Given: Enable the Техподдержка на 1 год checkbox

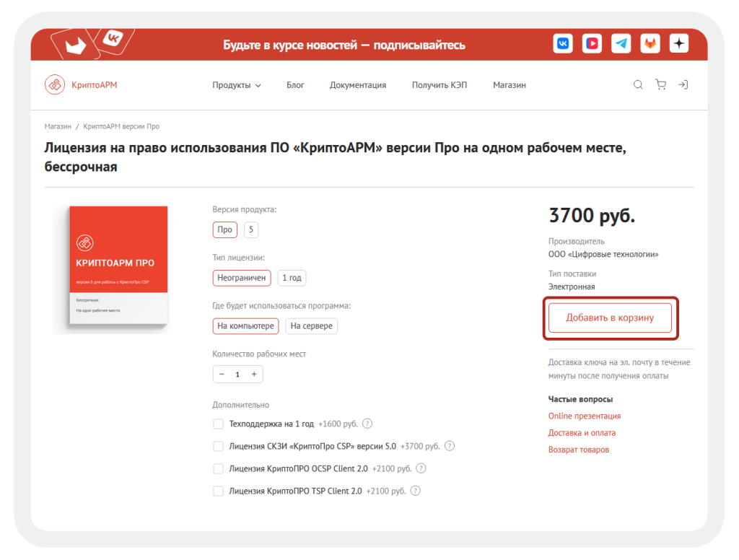Looking at the screenshot, I should click(218, 424).
